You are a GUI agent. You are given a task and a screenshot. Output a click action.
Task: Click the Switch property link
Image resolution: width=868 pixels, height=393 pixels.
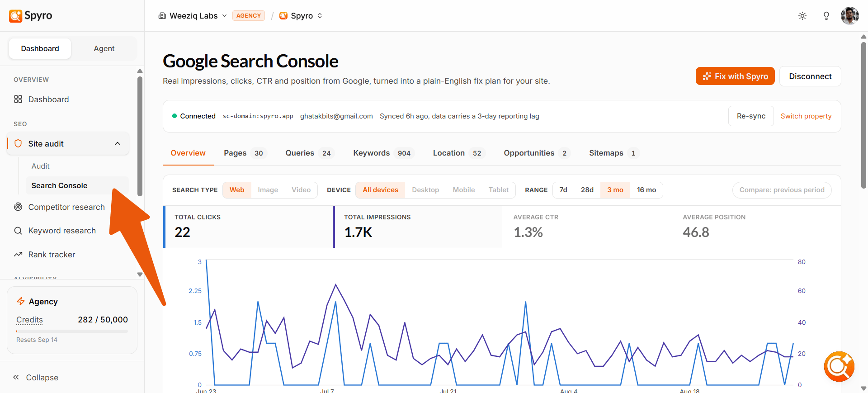point(806,116)
